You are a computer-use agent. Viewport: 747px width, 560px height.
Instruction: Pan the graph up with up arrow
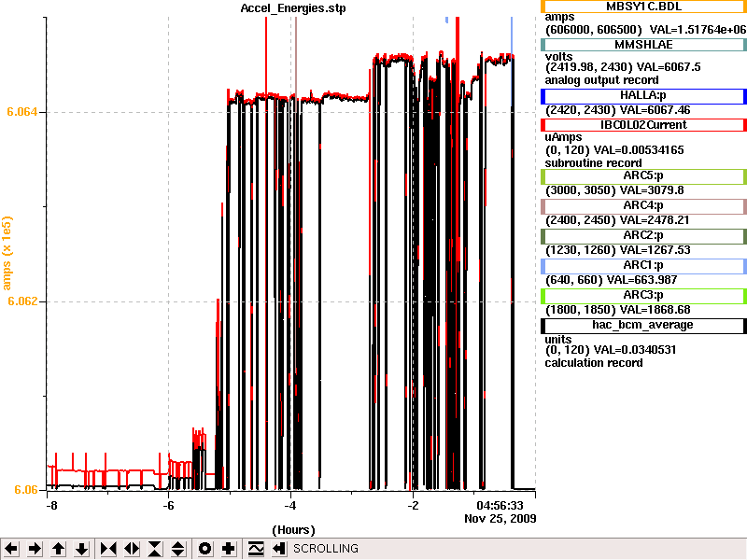pyautogui.click(x=58, y=549)
